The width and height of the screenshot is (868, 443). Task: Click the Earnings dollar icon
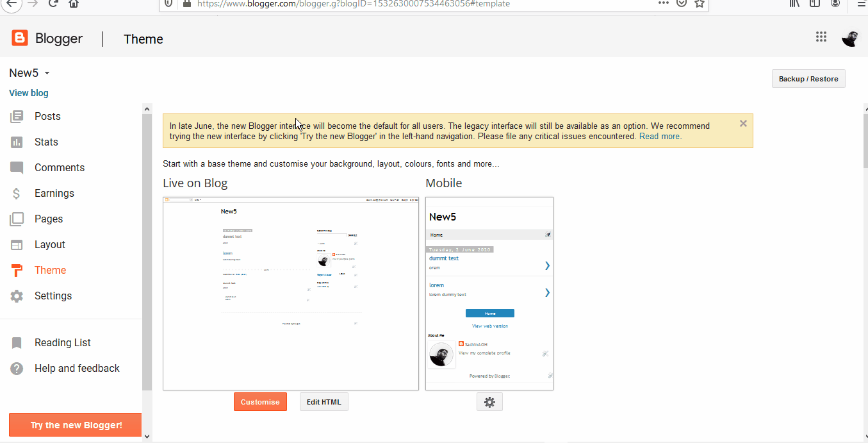coord(17,194)
